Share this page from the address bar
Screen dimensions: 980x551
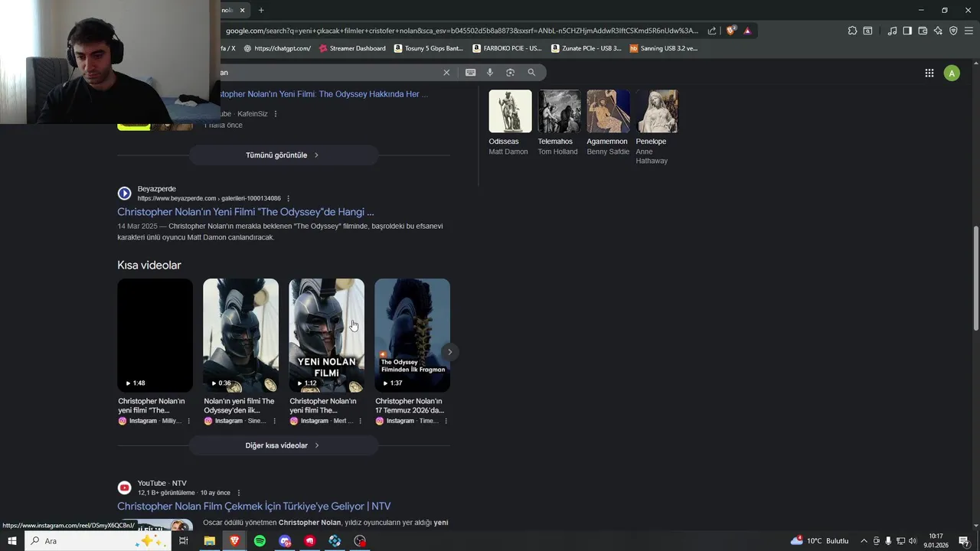pyautogui.click(x=712, y=31)
